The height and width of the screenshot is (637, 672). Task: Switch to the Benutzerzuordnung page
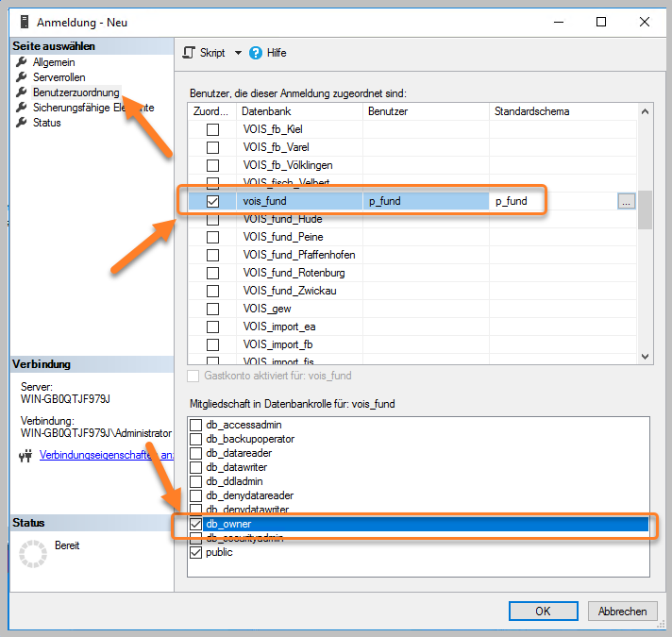coord(76,92)
